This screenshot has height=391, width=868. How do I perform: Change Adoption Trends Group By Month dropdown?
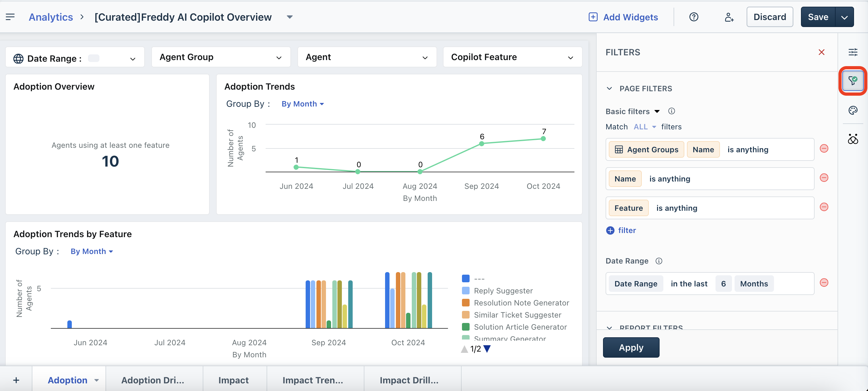[302, 104]
